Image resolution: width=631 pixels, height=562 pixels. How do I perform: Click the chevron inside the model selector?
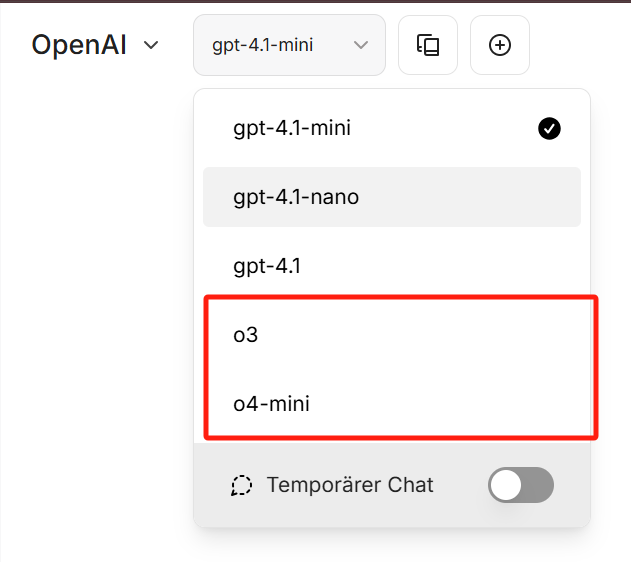point(362,45)
